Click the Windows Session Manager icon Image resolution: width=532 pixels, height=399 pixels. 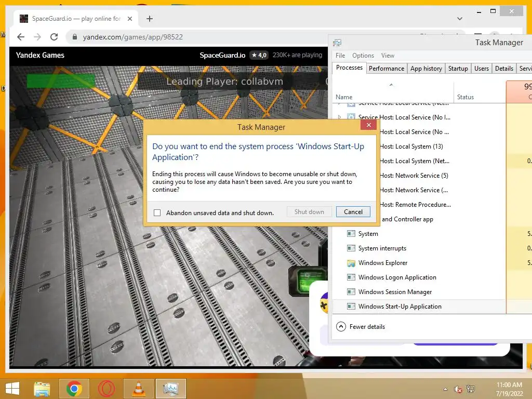coord(351,292)
